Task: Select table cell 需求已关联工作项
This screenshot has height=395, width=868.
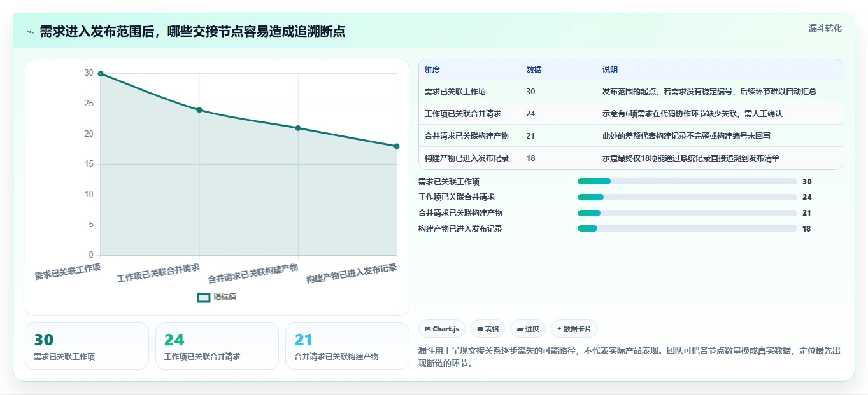Action: coord(455,92)
